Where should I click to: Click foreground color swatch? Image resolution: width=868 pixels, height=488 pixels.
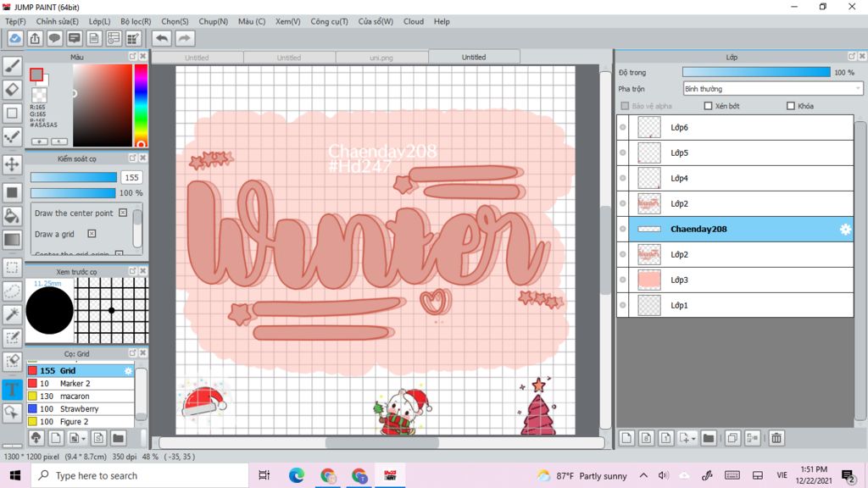point(36,75)
